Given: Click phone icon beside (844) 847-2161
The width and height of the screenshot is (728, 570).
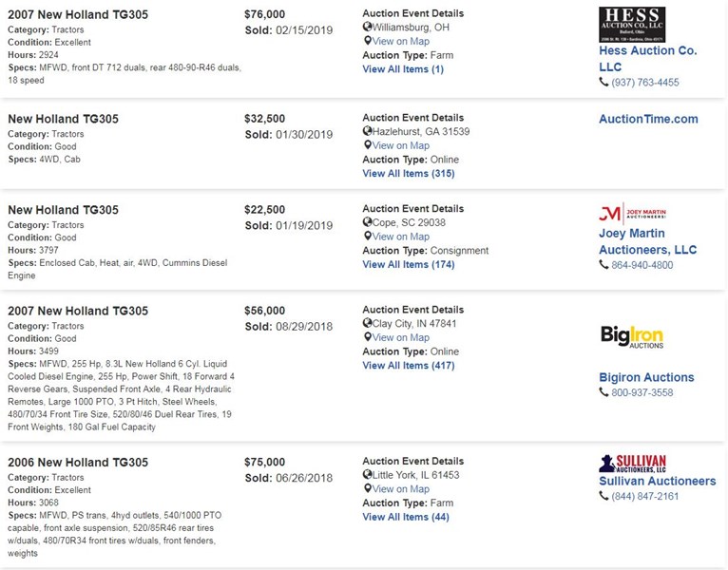Looking at the screenshot, I should click(603, 496).
